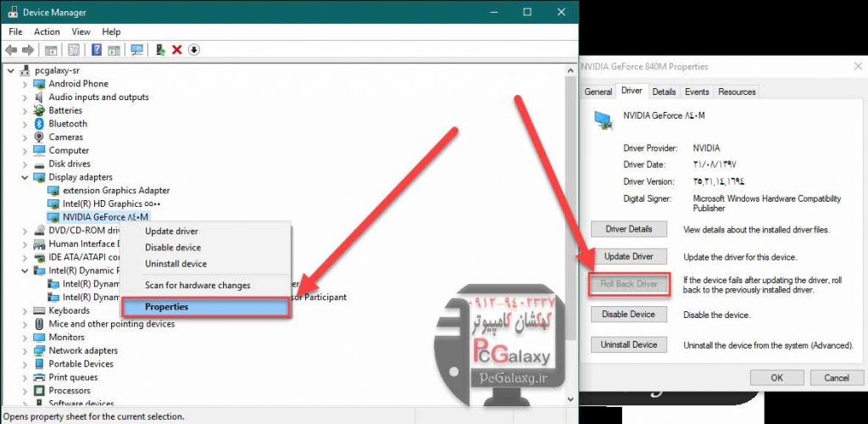Open the Action menu

[47, 32]
